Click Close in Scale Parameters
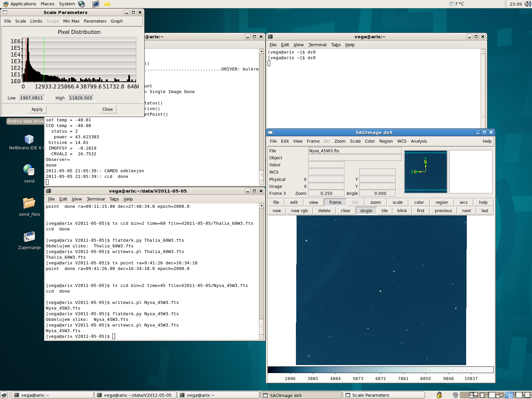 [x=107, y=109]
